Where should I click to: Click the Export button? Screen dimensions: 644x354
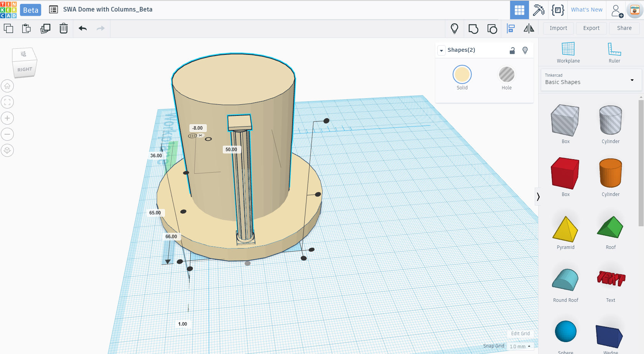(x=591, y=28)
